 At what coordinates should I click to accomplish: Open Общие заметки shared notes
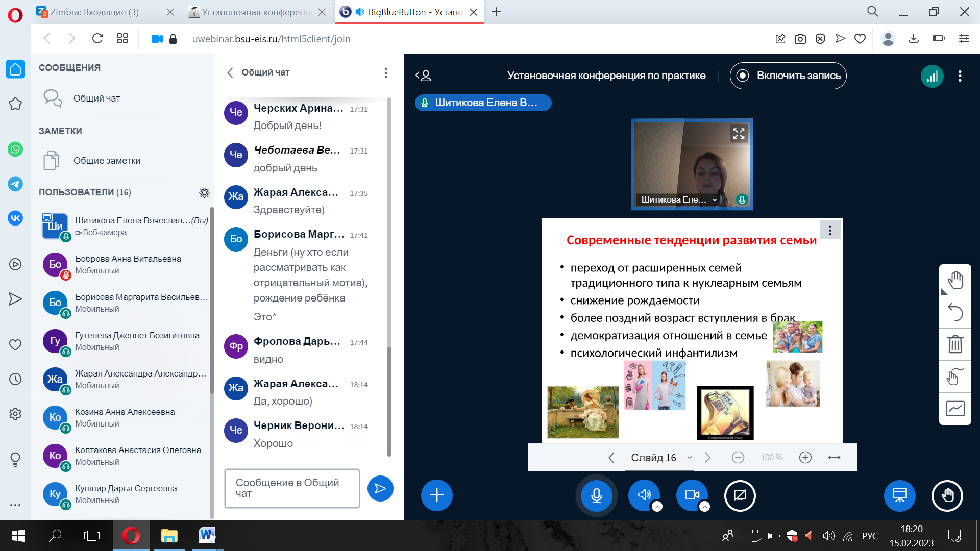(107, 161)
